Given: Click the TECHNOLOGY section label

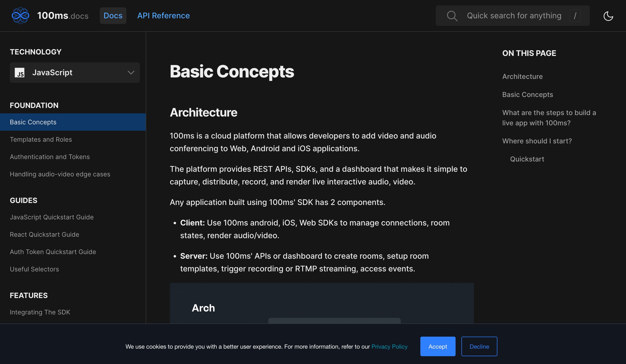Looking at the screenshot, I should [x=35, y=52].
